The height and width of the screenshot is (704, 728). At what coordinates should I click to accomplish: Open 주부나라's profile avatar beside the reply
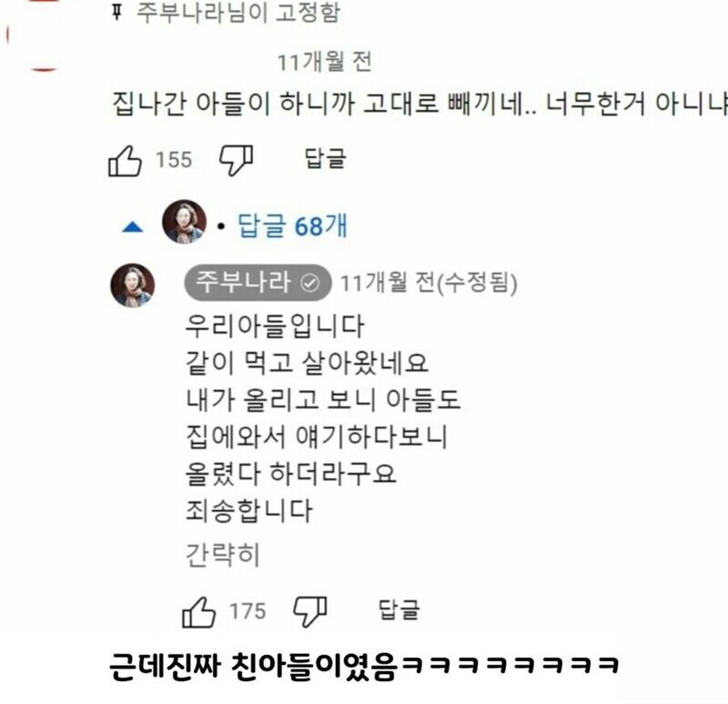[132, 286]
